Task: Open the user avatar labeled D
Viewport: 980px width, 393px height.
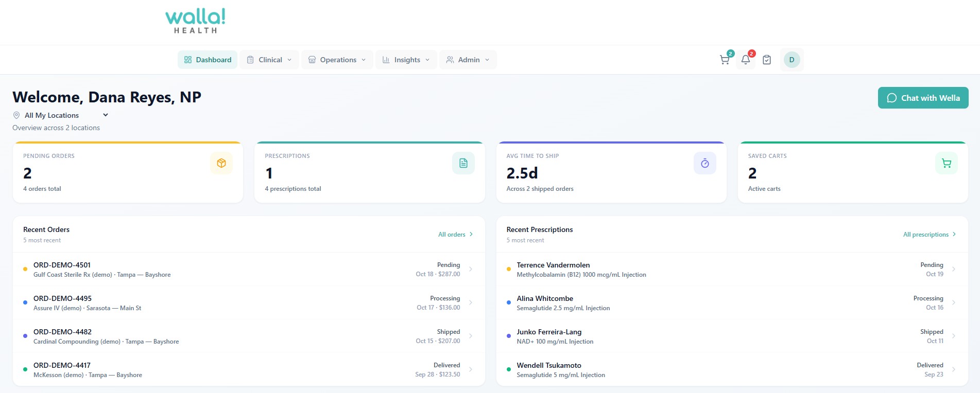Action: click(x=792, y=60)
